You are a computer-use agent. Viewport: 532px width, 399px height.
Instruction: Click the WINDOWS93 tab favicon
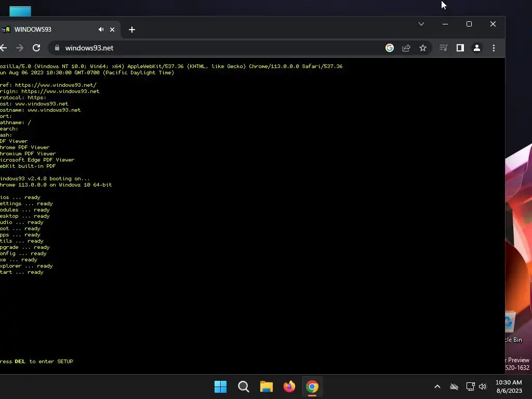[x=6, y=30]
